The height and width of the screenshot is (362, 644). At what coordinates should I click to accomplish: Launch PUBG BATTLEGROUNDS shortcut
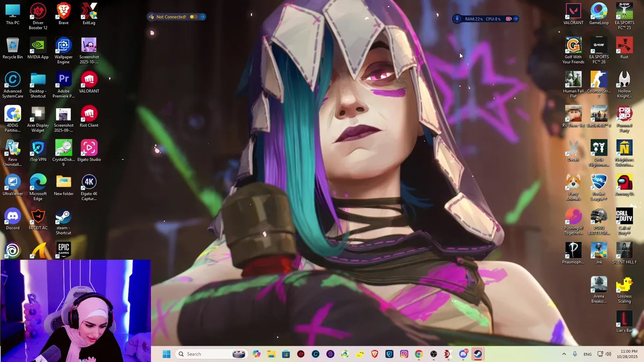click(x=599, y=221)
